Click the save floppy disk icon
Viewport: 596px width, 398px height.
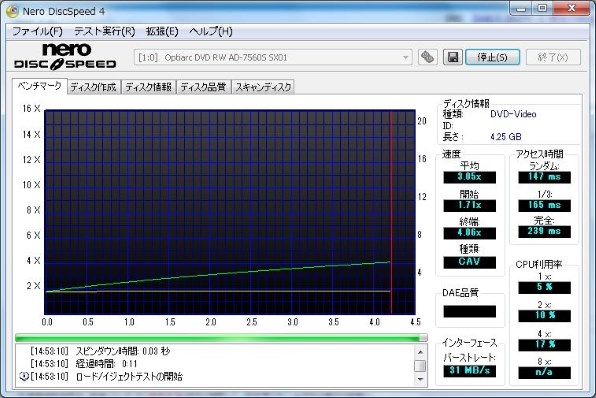tap(452, 57)
